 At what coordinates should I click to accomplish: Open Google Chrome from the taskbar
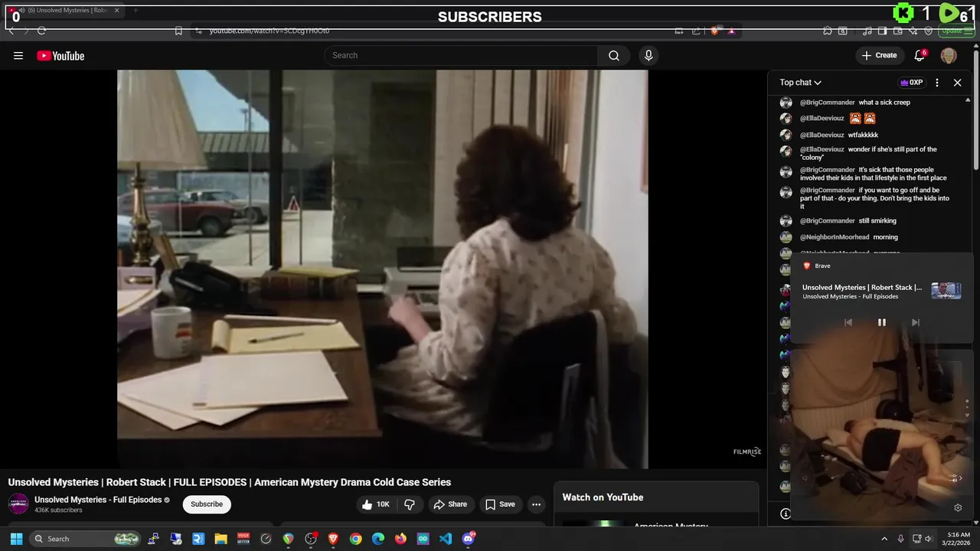click(355, 539)
